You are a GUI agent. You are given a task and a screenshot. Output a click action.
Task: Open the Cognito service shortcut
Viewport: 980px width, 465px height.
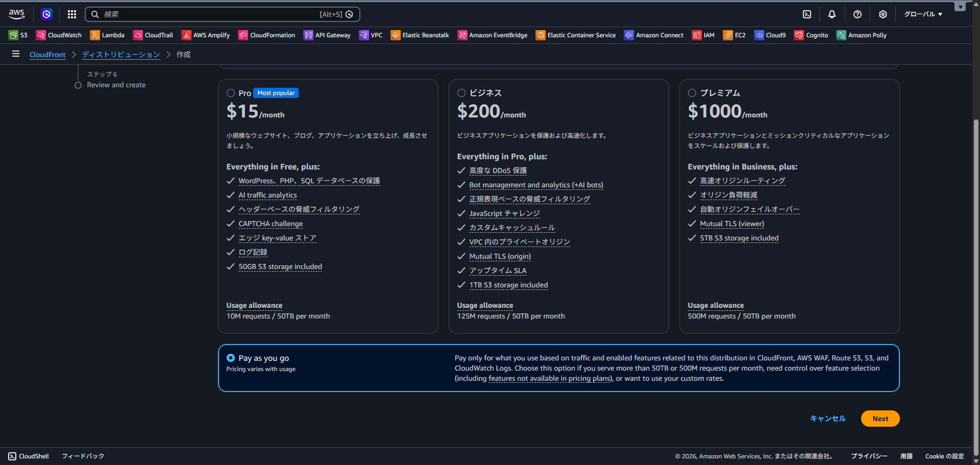pos(811,35)
